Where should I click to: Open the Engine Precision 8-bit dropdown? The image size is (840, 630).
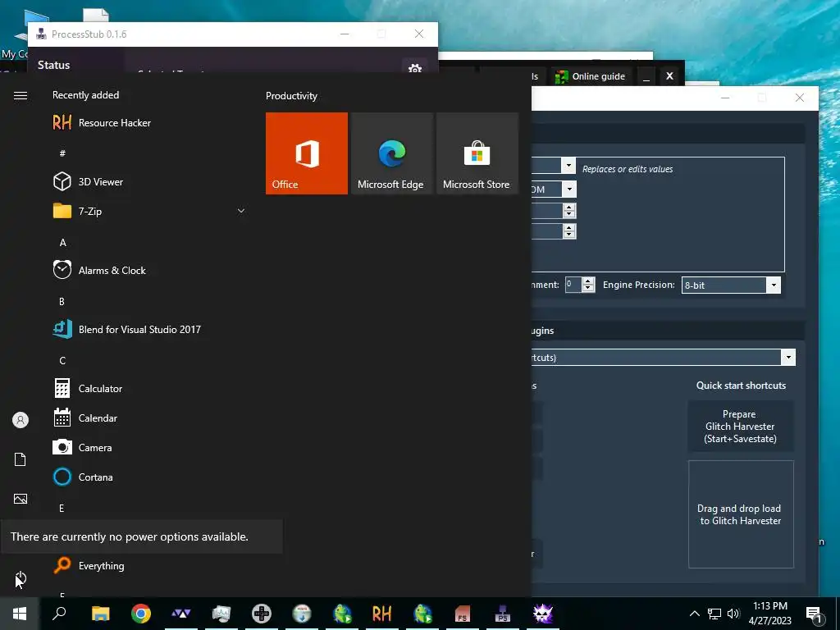[731, 285]
